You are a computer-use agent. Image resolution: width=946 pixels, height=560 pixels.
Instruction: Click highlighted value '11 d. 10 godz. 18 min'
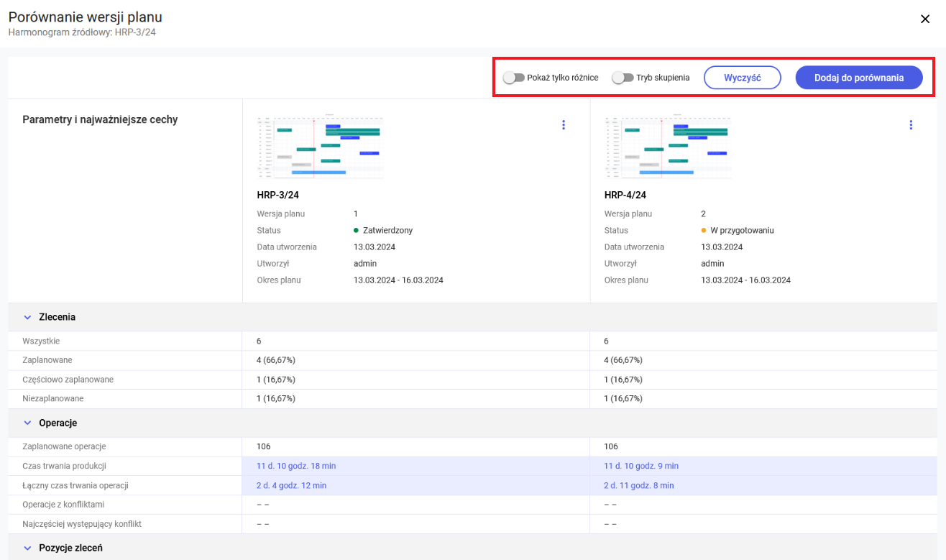click(x=296, y=466)
